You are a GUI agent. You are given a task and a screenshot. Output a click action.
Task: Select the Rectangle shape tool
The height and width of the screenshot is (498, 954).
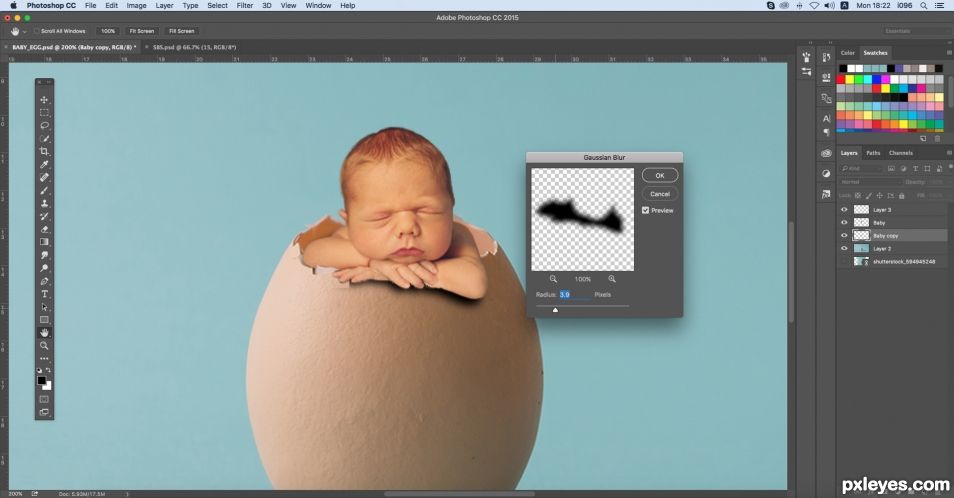click(44, 320)
